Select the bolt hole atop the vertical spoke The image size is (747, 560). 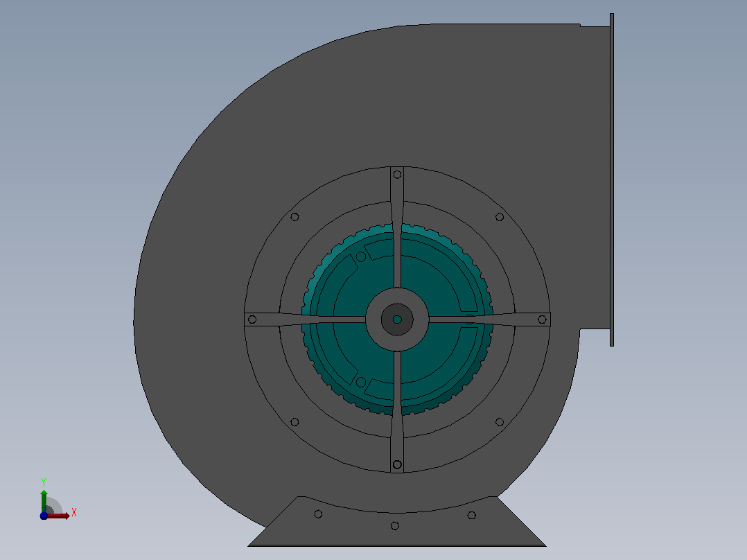click(x=397, y=175)
